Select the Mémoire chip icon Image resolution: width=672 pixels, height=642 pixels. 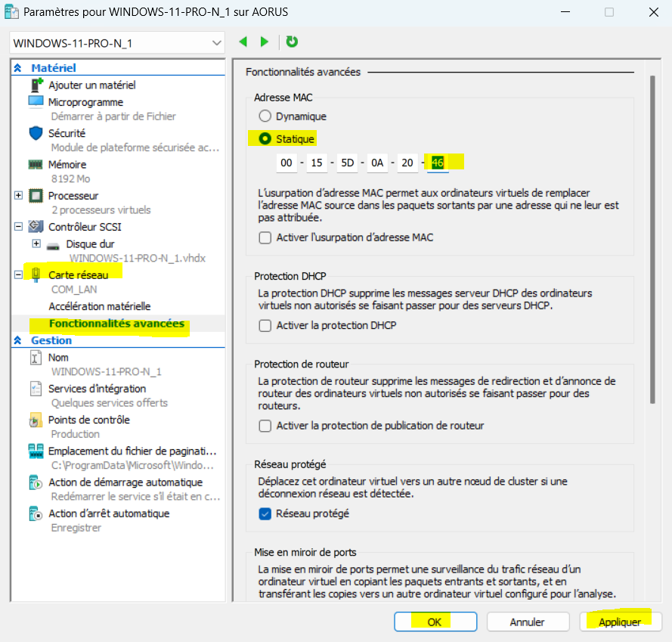tap(36, 164)
